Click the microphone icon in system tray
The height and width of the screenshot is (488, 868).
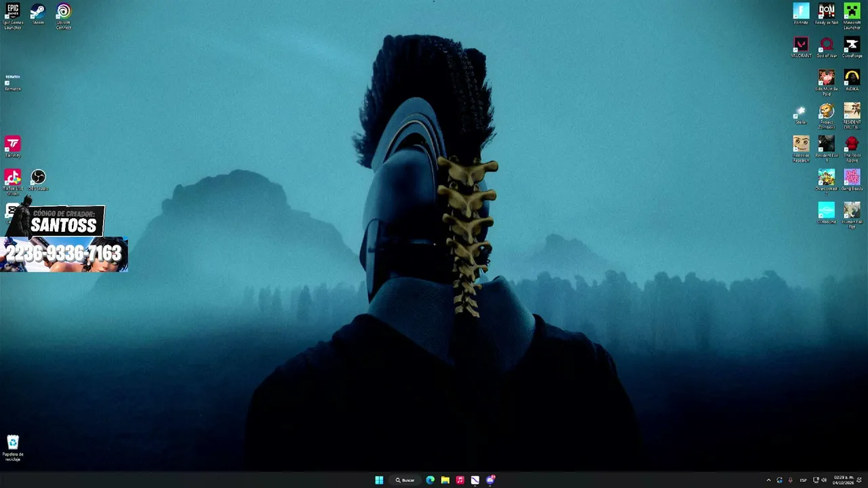790,480
